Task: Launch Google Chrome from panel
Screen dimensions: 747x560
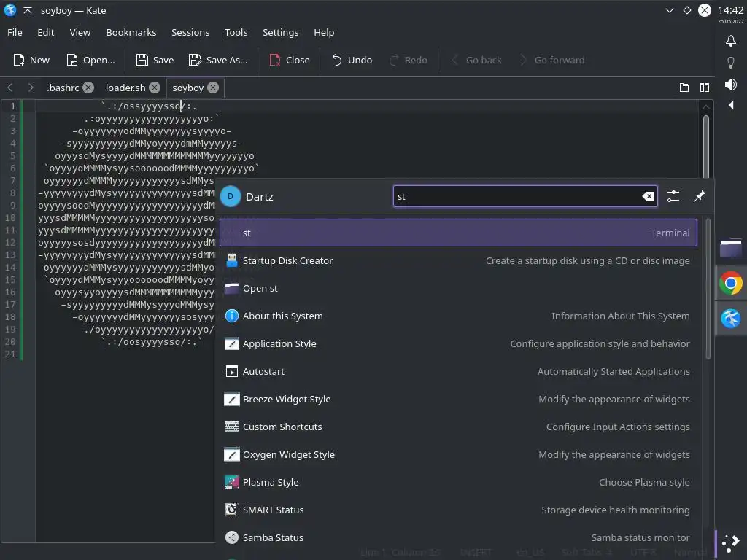Action: point(730,284)
